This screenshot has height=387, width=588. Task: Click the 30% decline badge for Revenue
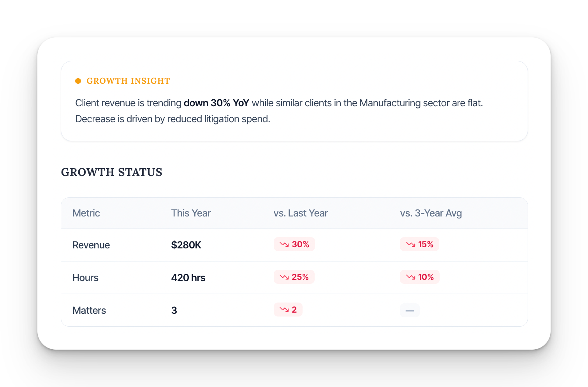[294, 244]
